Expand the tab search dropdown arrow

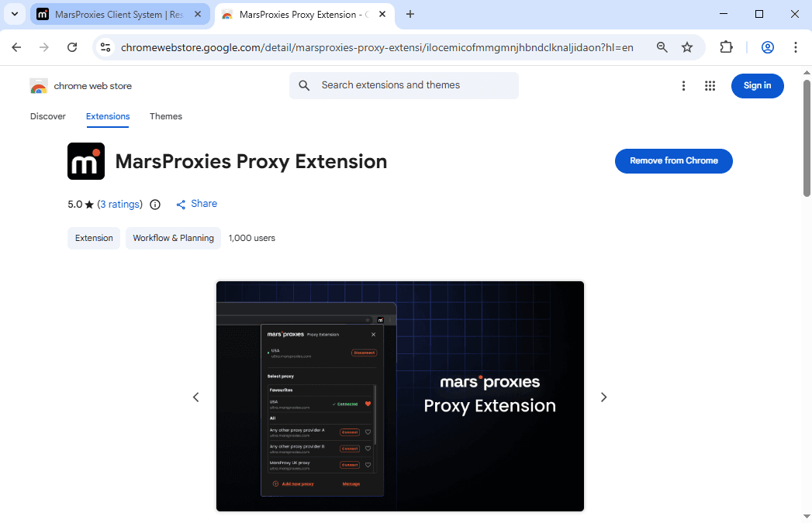click(14, 14)
